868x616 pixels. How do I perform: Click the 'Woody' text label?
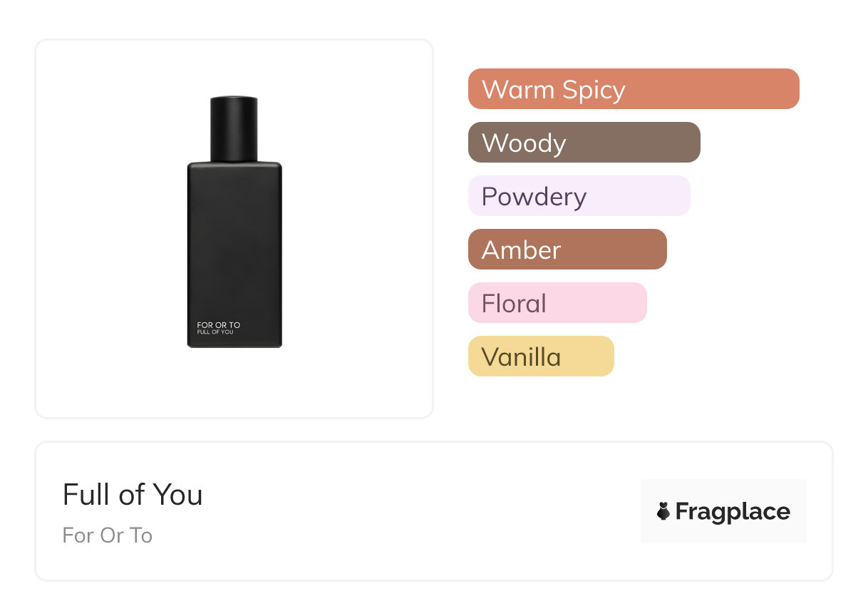pyautogui.click(x=524, y=143)
